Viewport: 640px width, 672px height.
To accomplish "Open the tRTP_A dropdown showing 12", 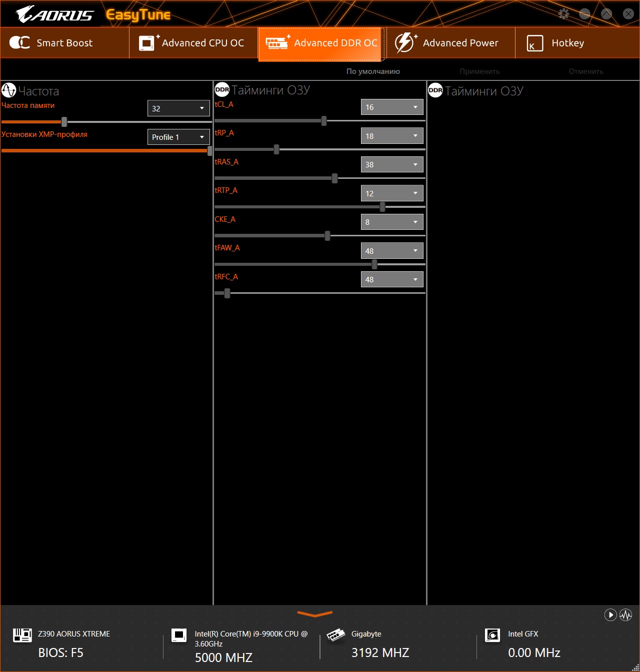I will [x=392, y=193].
